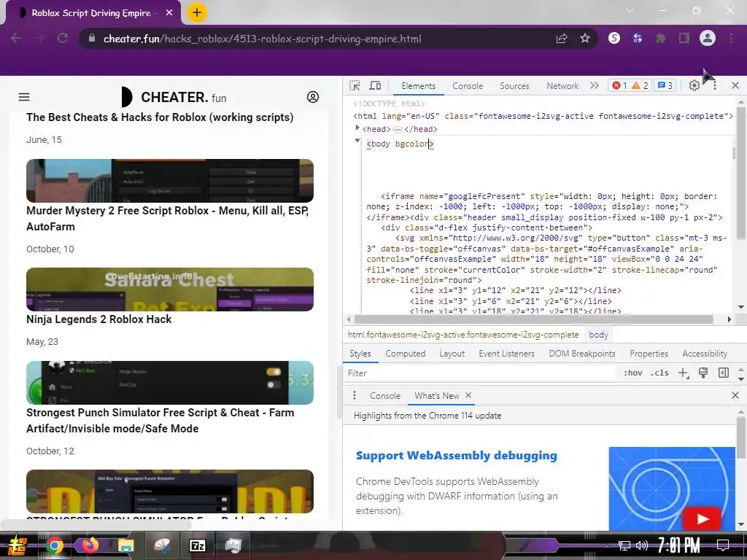Collapse the body element node
747x560 pixels.
(x=357, y=141)
